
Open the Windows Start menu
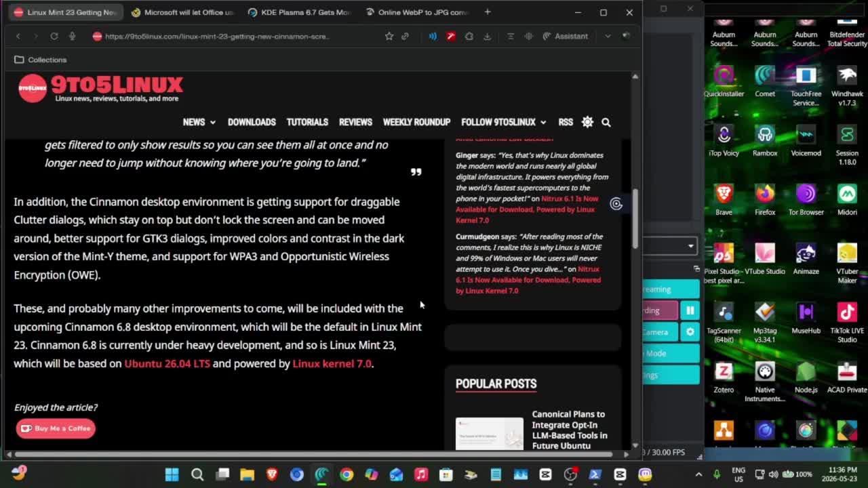pos(172,474)
